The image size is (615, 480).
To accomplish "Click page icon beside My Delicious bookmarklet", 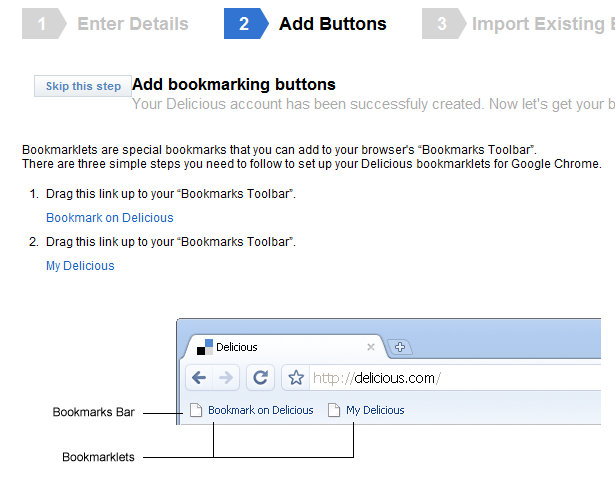I will [334, 410].
